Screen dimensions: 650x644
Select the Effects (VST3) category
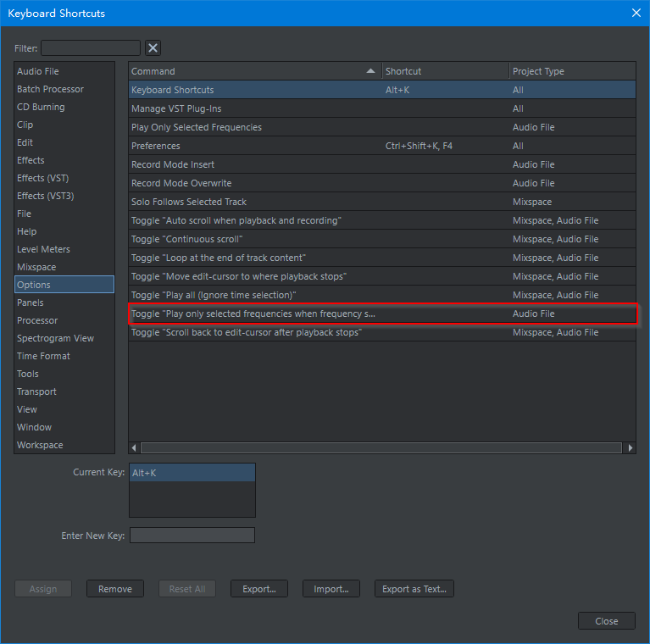[45, 196]
